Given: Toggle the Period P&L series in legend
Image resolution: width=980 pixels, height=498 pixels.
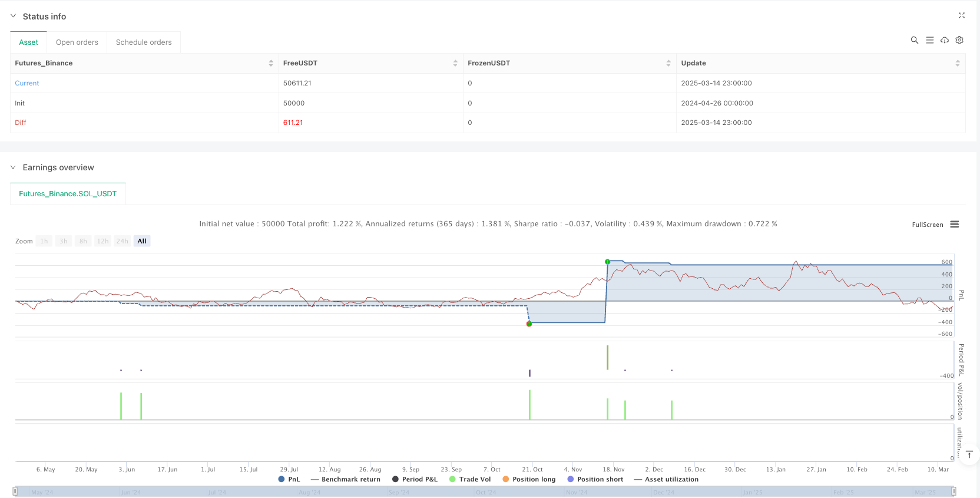Looking at the screenshot, I should click(x=415, y=479).
